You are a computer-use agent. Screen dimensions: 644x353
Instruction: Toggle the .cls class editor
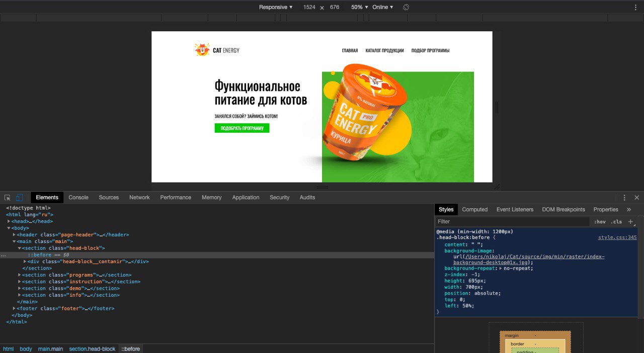(616, 222)
